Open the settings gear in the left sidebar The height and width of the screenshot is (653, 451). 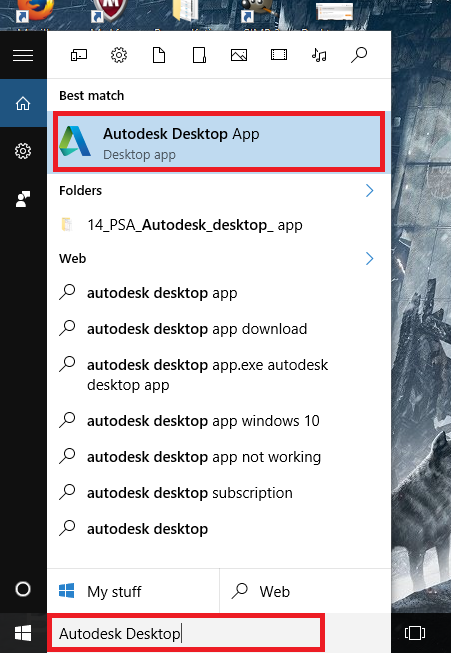click(x=23, y=151)
